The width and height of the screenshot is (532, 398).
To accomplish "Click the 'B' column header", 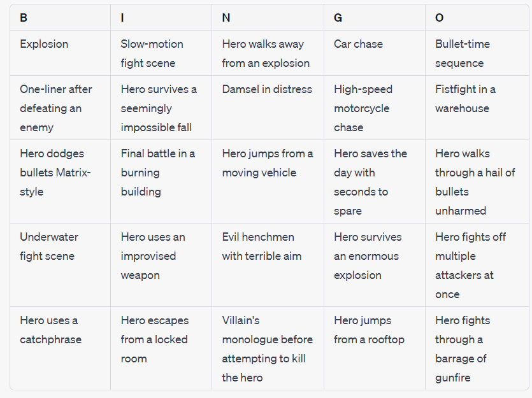I will tap(24, 18).
